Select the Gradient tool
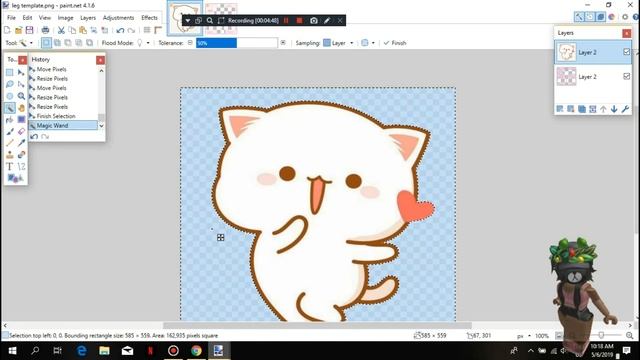 pyautogui.click(x=21, y=120)
